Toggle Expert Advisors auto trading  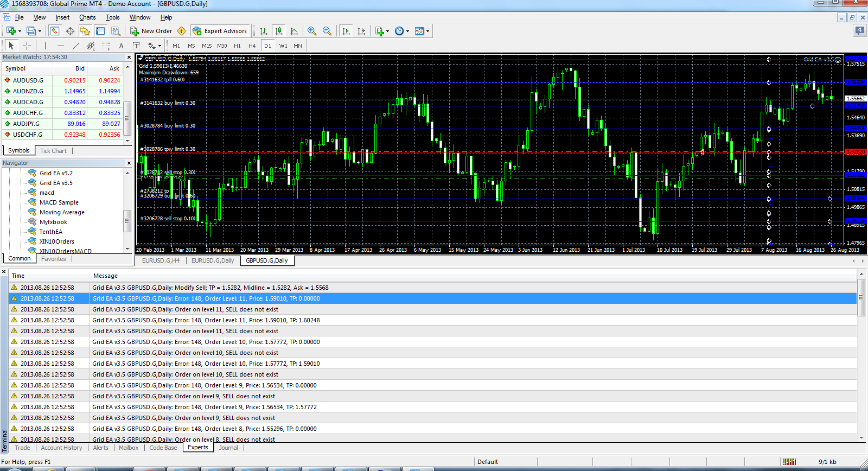pos(220,31)
